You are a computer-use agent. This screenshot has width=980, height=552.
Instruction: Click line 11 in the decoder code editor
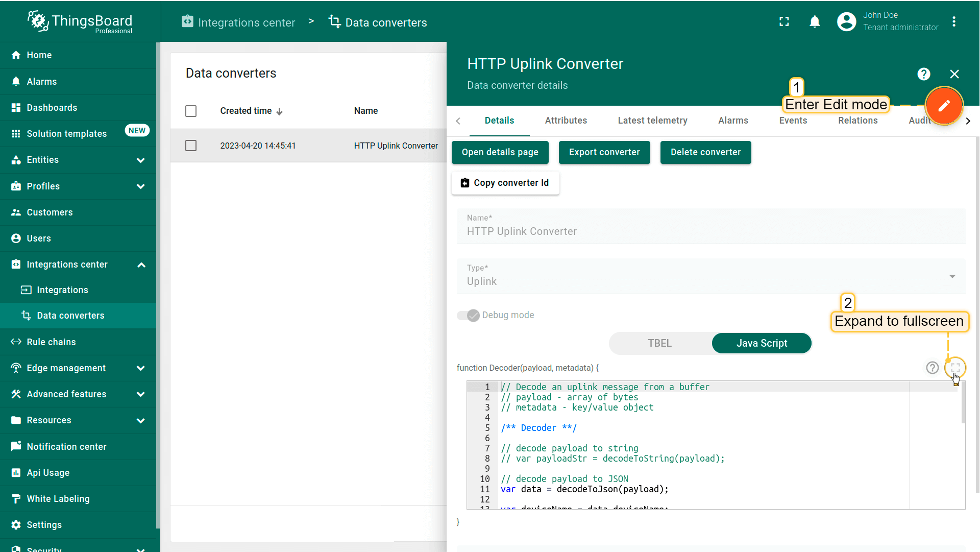pos(584,489)
